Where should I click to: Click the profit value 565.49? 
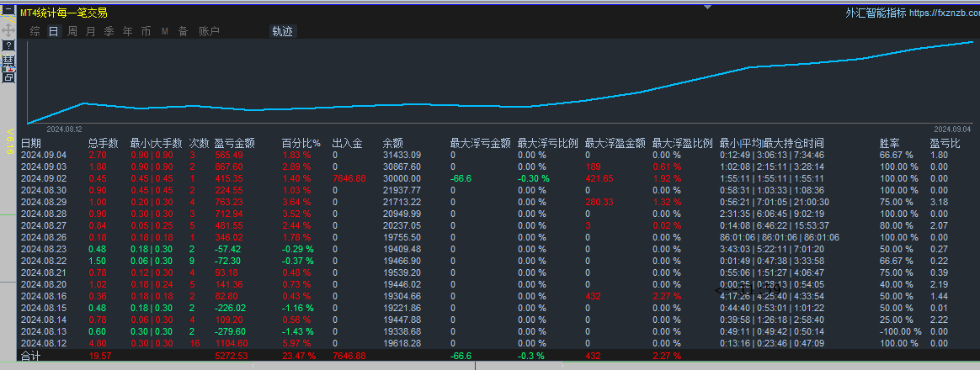[x=229, y=155]
